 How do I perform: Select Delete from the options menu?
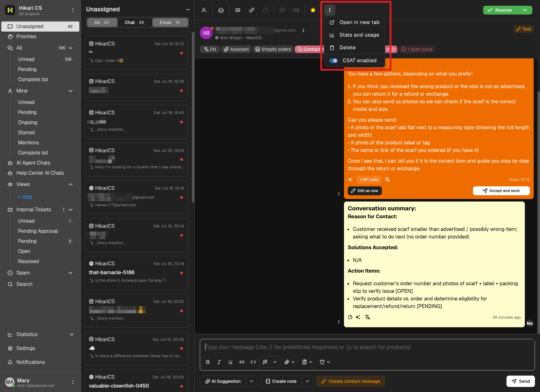(x=354, y=48)
